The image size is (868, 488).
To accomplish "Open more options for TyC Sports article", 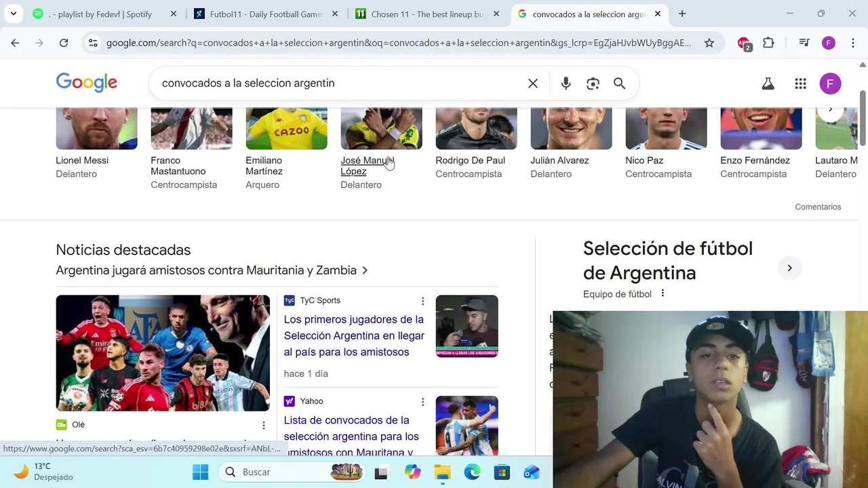I will [x=422, y=301].
